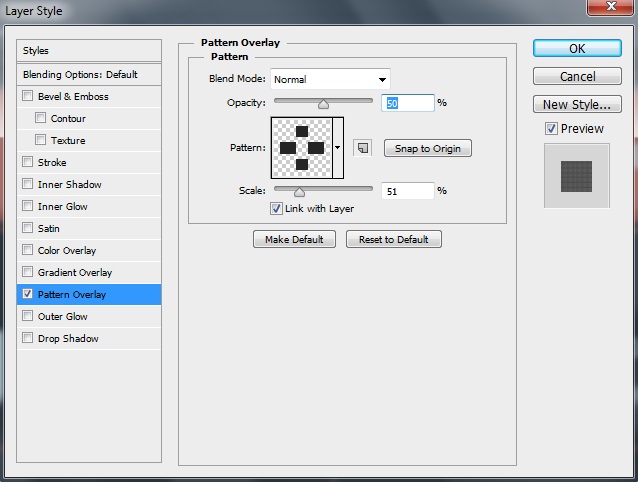Click the pattern preview swatch
638x482 pixels.
[x=301, y=148]
